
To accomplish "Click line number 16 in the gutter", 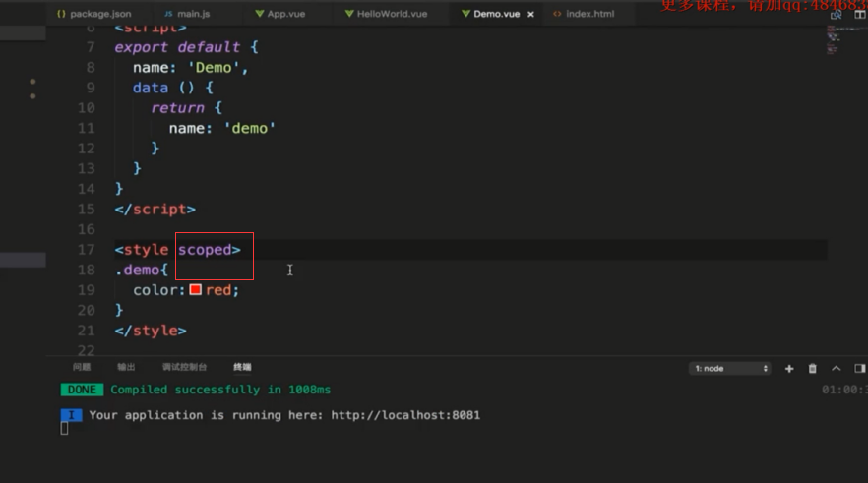I will coord(86,229).
